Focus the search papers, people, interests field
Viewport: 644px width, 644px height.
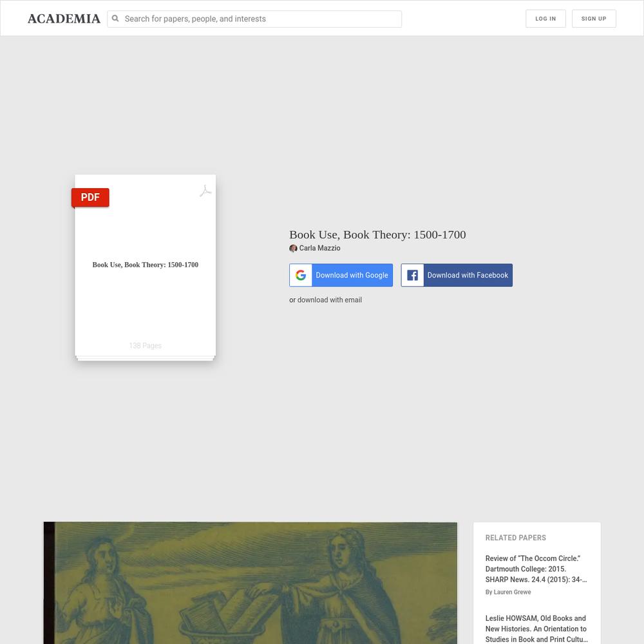pos(254,19)
